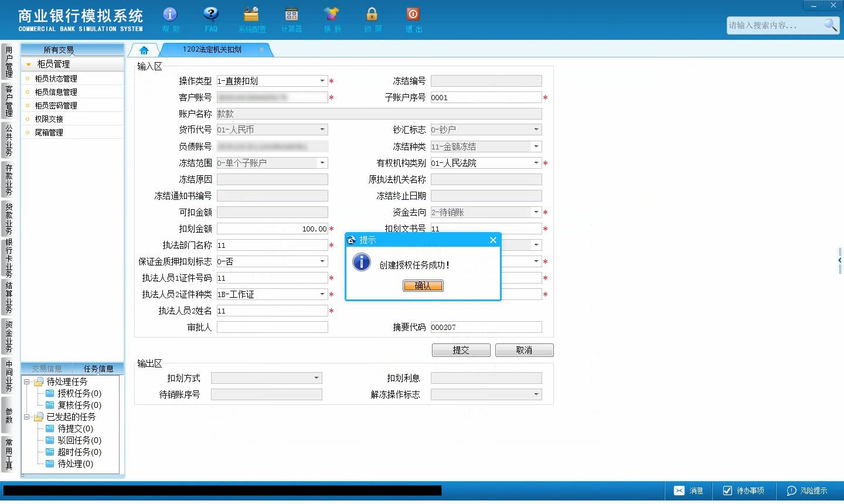The width and height of the screenshot is (844, 504).
Task: Click the 扣划金额 amount field
Action: [x=272, y=229]
